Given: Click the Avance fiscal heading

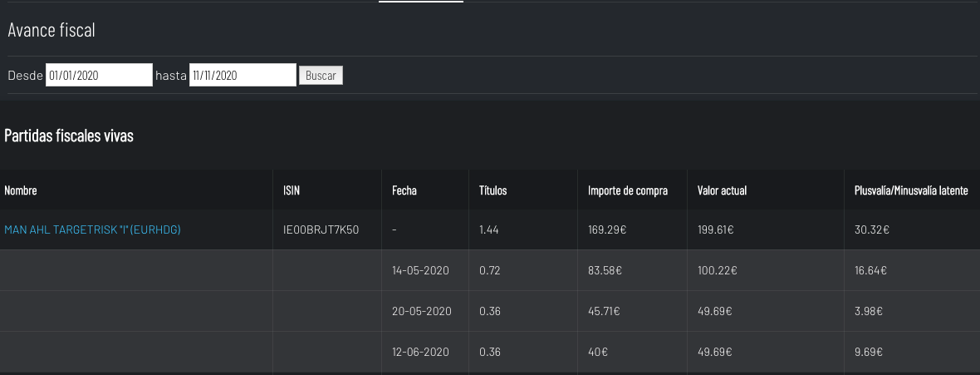Looking at the screenshot, I should click(51, 29).
